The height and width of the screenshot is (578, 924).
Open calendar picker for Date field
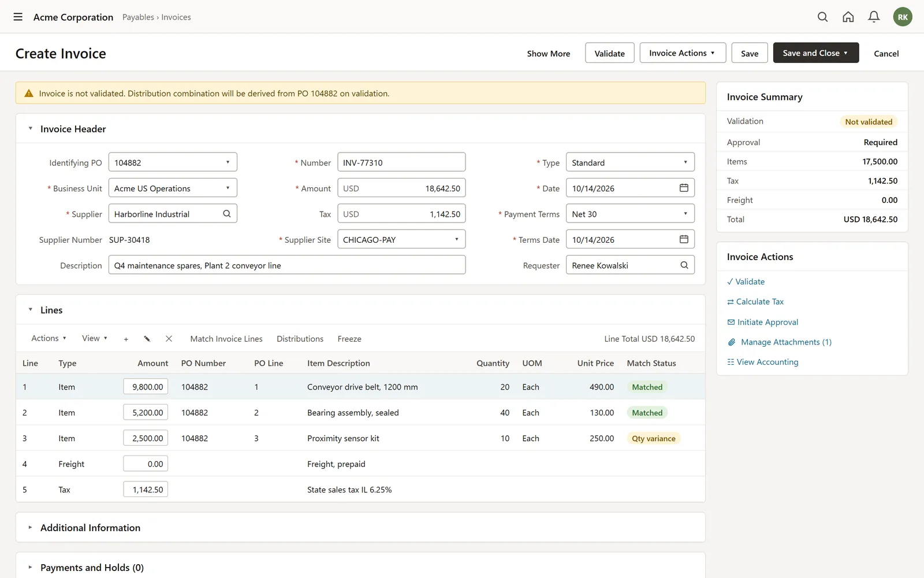684,188
